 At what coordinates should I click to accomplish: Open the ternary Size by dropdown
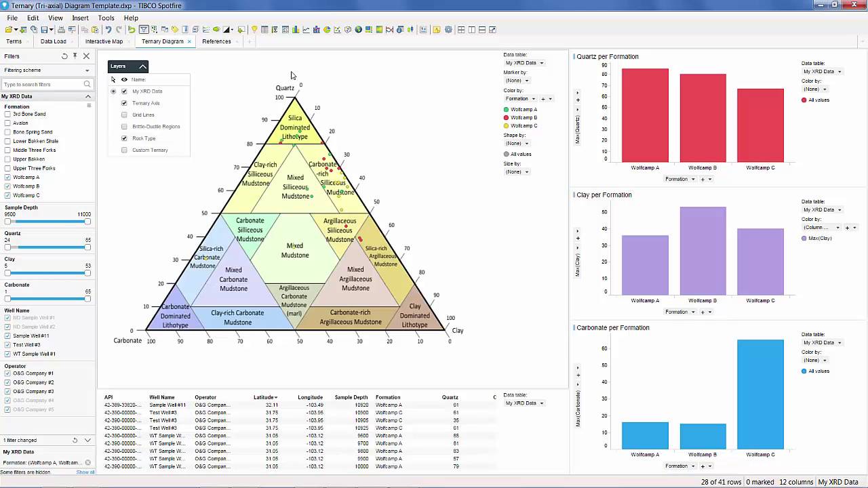pos(517,171)
